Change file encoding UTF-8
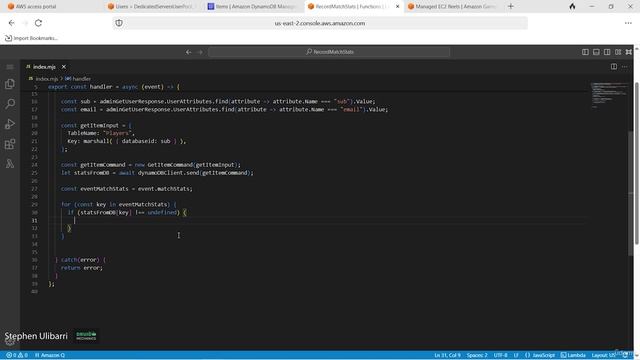Viewport: 640px width, 360px height. pos(500,355)
